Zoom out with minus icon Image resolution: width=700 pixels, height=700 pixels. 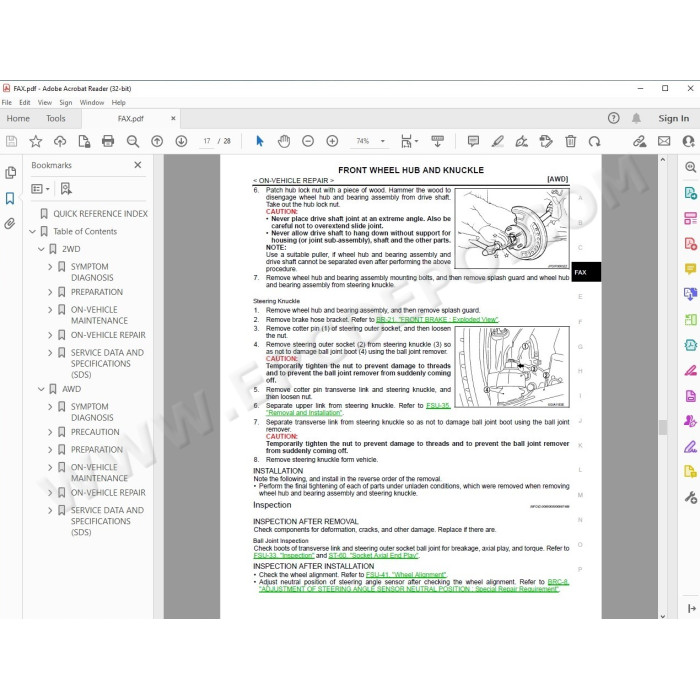coord(308,142)
